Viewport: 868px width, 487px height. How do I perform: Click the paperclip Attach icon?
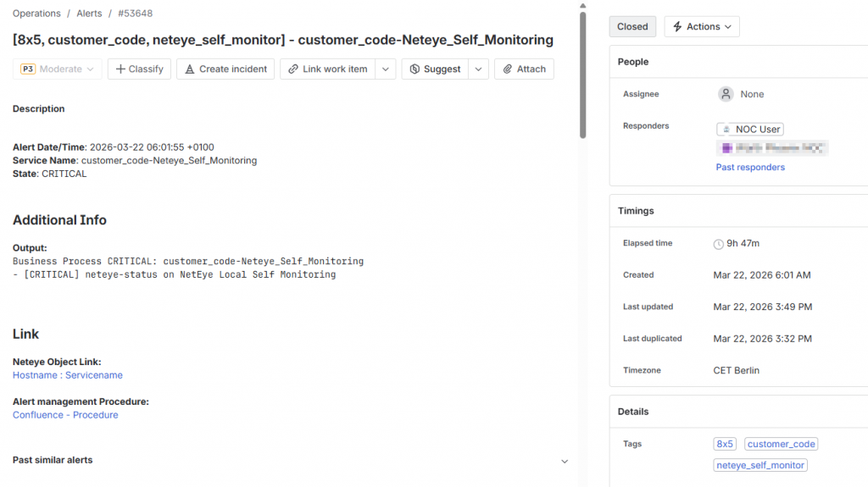pos(508,69)
